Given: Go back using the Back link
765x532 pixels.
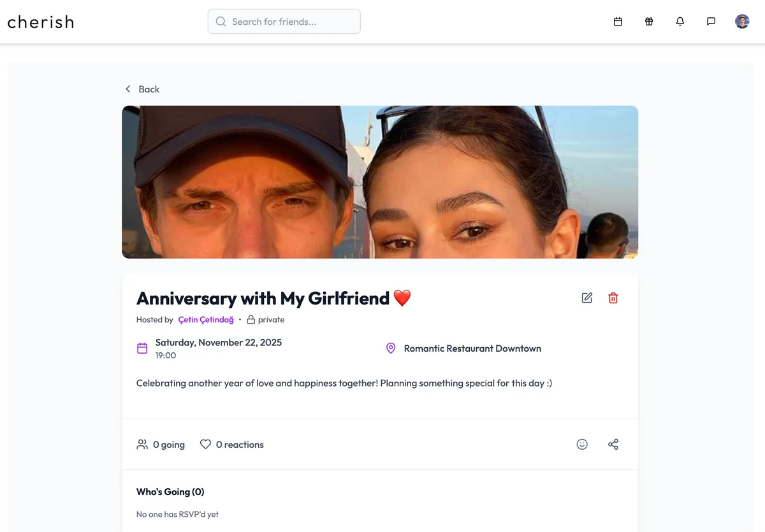Looking at the screenshot, I should [142, 89].
